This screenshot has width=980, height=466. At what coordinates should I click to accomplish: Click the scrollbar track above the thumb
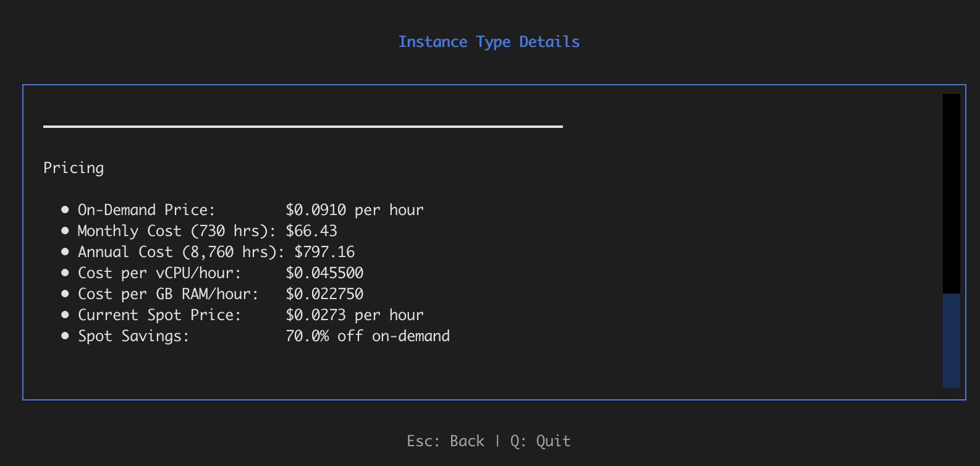(x=952, y=193)
